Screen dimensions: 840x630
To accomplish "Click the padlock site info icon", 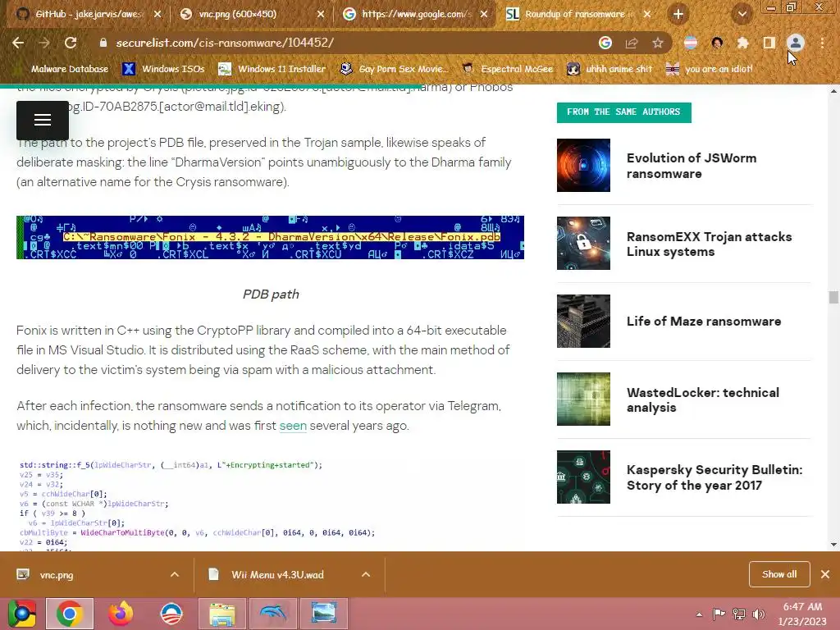I will coord(103,43).
